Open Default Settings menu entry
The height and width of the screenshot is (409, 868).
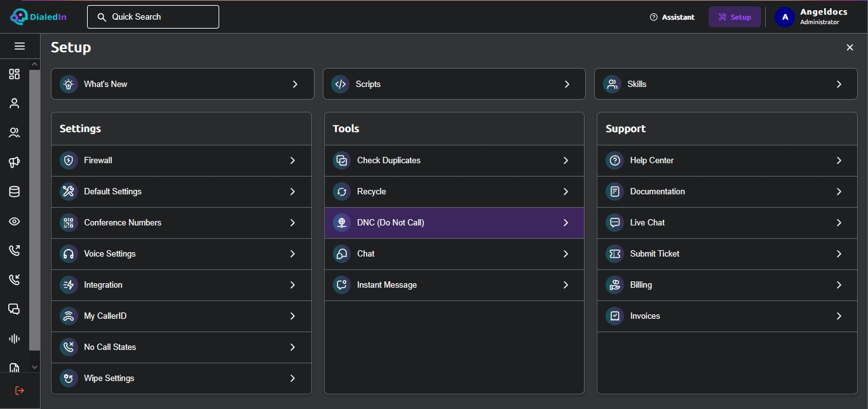tap(182, 192)
